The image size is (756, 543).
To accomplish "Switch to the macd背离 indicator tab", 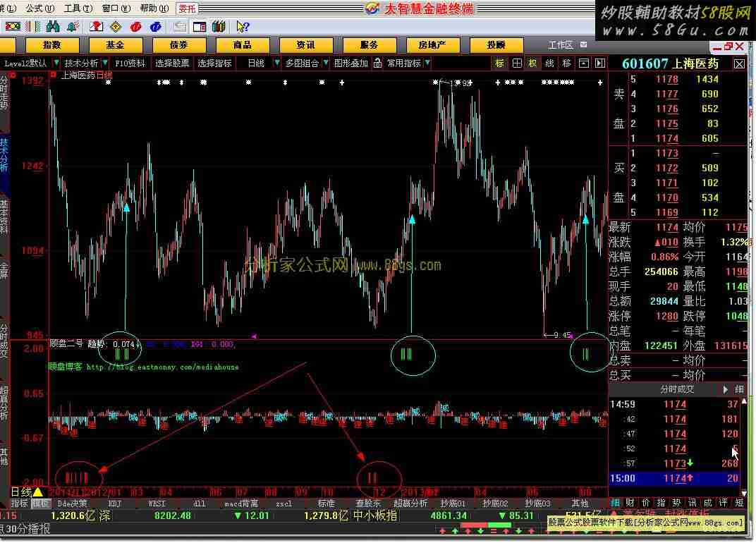I will coord(241,504).
